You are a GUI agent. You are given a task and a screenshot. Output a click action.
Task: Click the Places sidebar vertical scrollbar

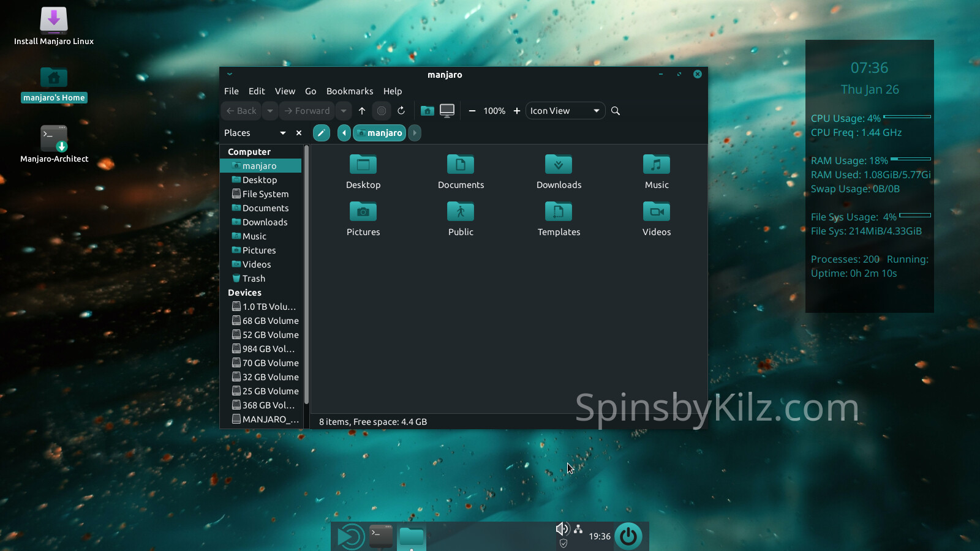[306, 275]
